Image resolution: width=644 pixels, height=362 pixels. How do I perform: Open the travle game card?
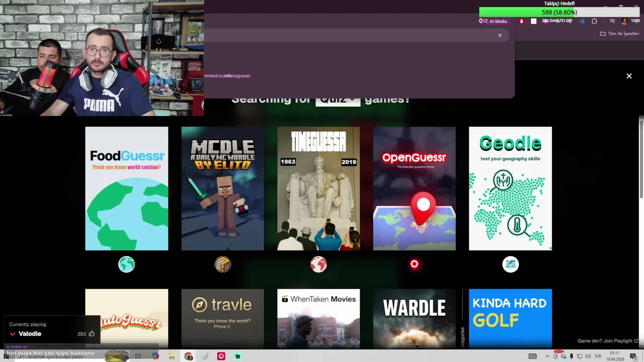pyautogui.click(x=222, y=319)
